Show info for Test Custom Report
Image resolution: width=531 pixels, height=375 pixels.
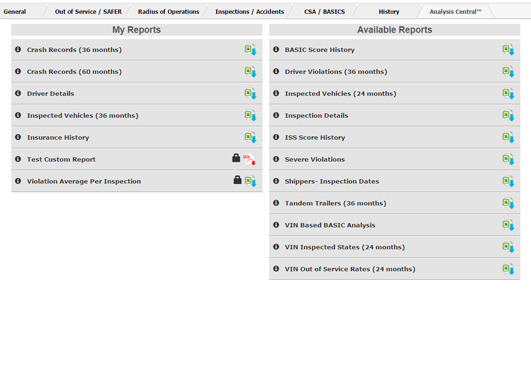click(18, 159)
